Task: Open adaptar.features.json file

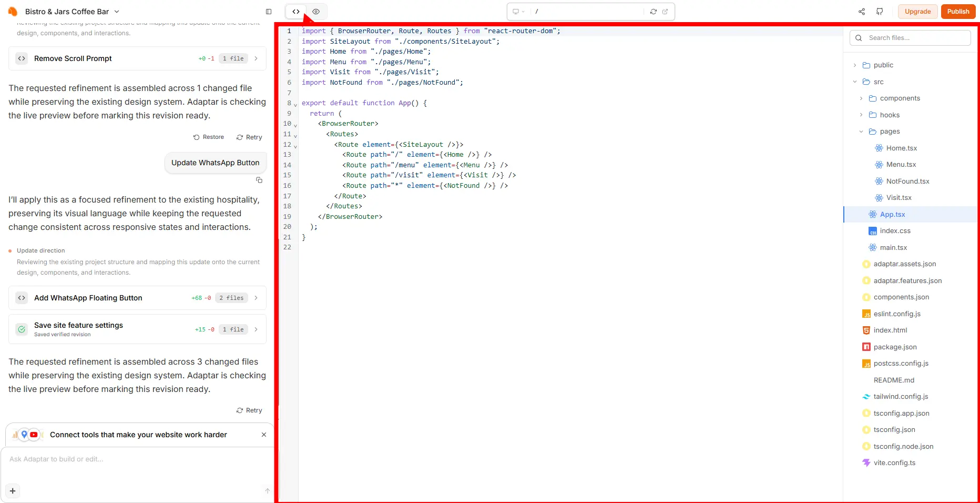Action: [x=910, y=281]
